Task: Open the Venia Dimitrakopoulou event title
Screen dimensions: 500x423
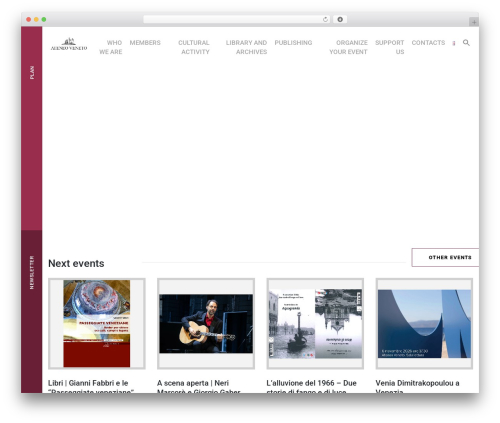Action: (x=417, y=387)
